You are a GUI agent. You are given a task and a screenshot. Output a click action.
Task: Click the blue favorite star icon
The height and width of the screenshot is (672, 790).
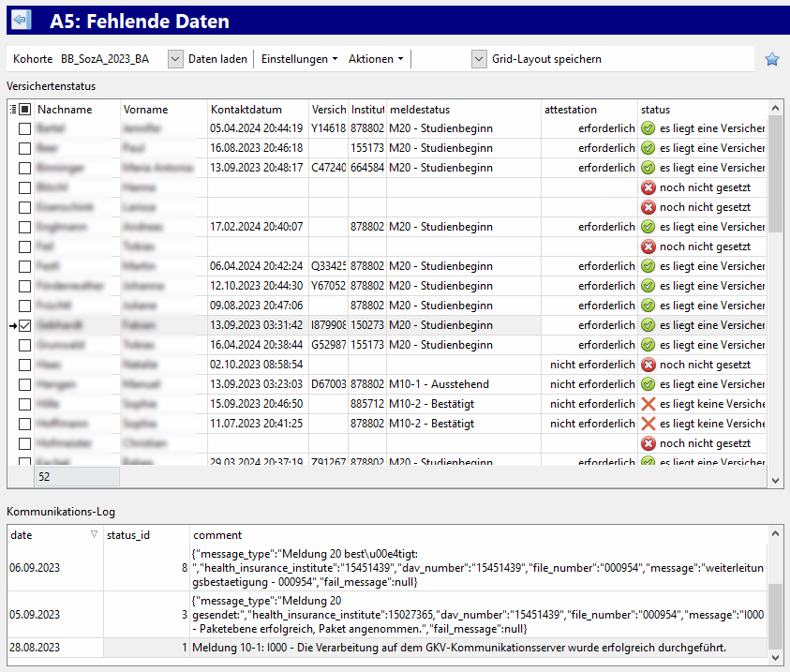point(771,59)
